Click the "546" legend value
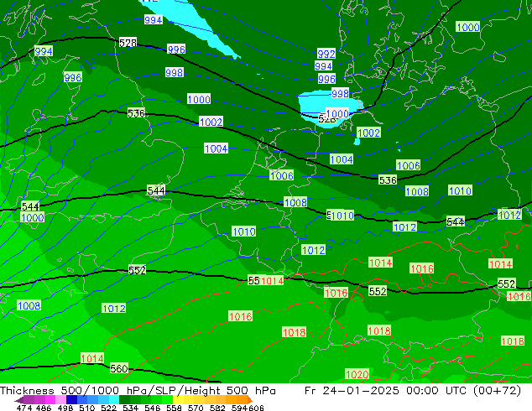 point(153,408)
